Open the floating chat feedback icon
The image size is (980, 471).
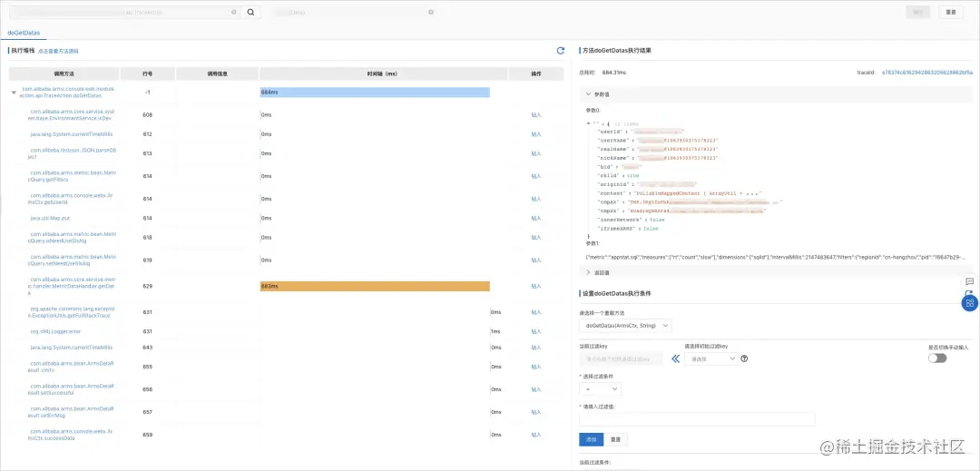[x=969, y=281]
